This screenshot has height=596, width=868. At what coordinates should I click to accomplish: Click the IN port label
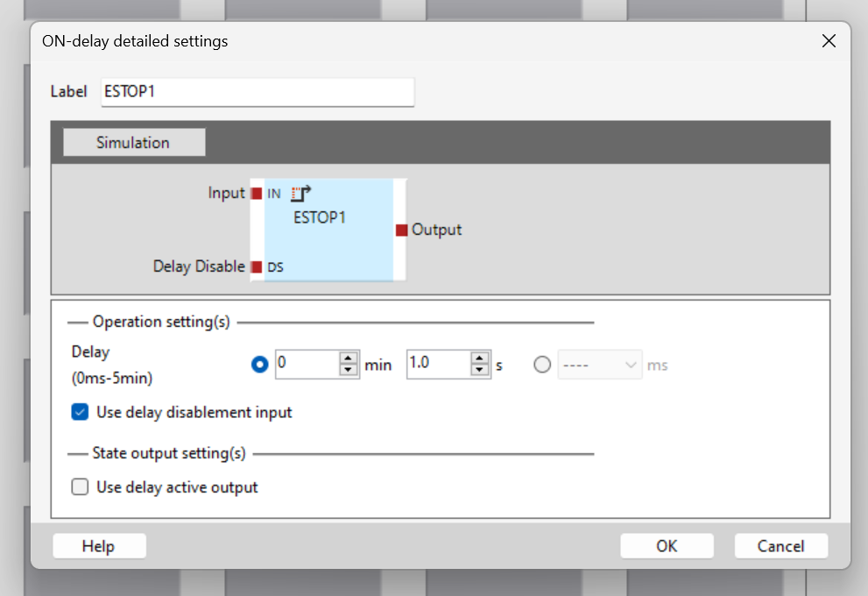point(274,194)
